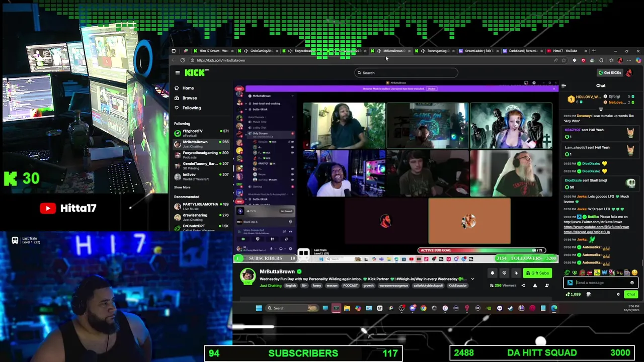Click Gift Subs button
Viewport: 644px width, 362px height.
[537, 273]
